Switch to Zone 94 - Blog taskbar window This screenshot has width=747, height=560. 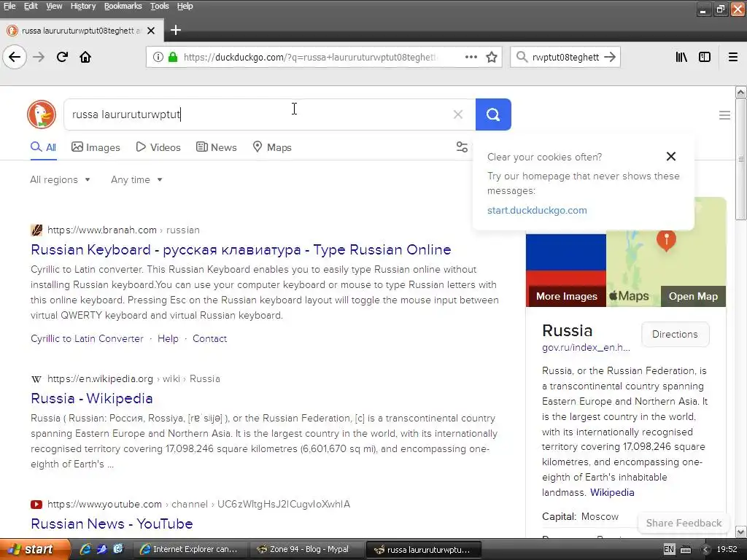pos(306,549)
